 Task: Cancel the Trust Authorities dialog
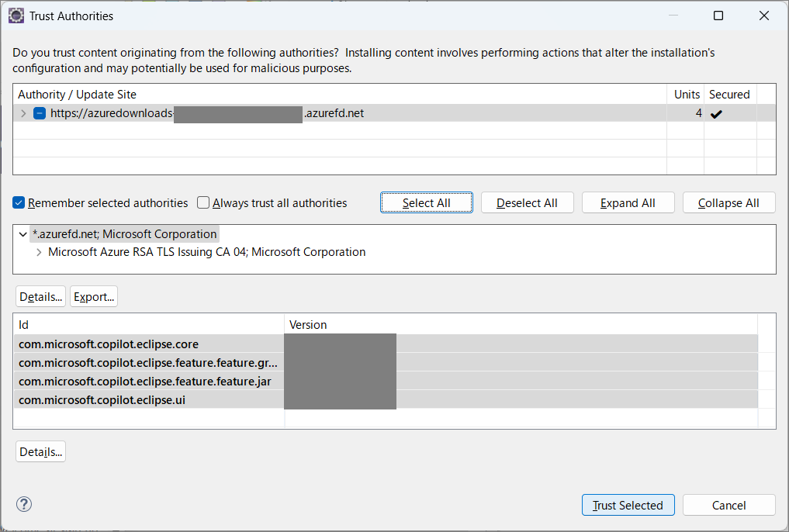click(728, 505)
